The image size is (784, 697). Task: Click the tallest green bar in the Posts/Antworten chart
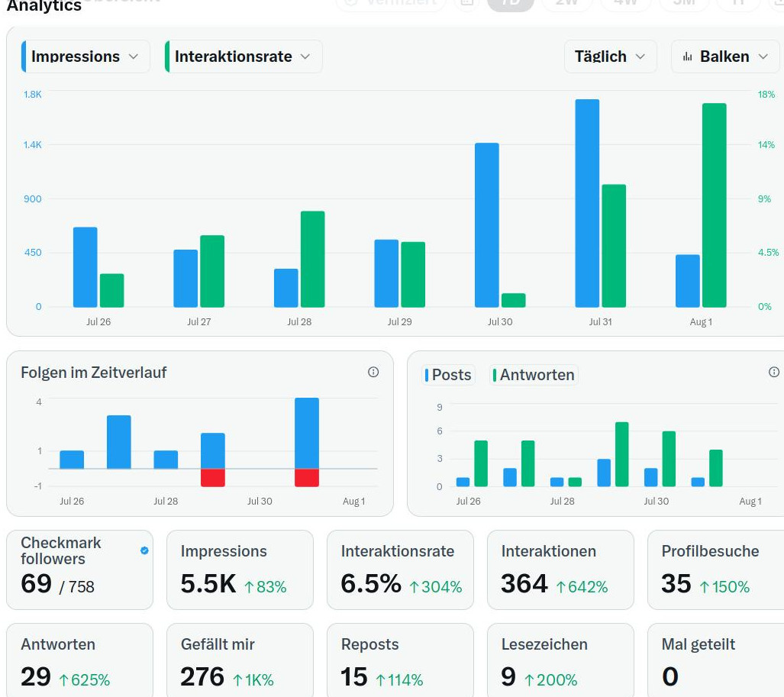622,454
